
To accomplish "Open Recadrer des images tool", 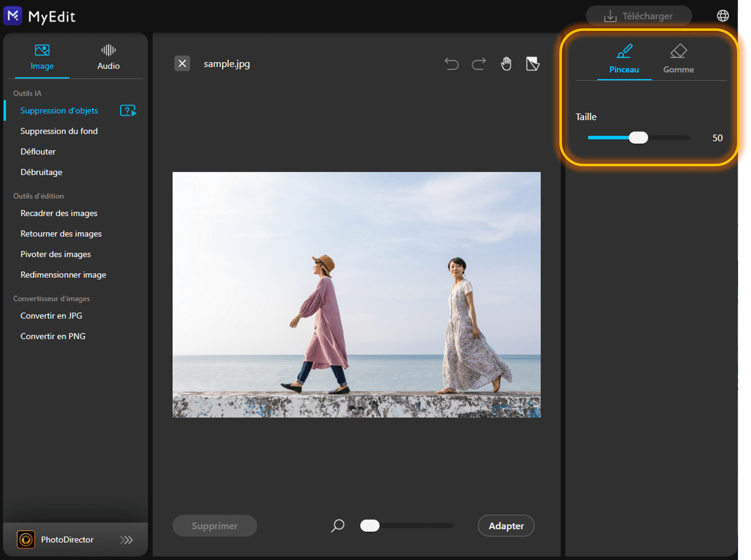I will click(58, 213).
